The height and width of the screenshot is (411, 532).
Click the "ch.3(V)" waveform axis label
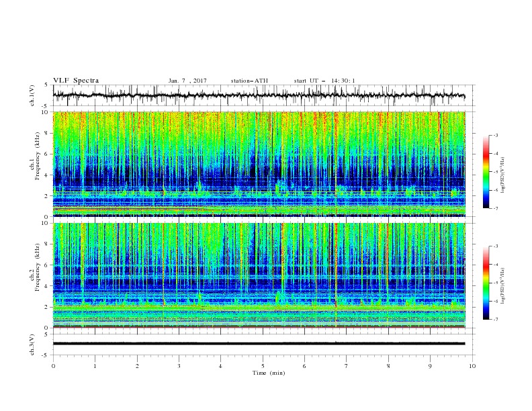32,345
